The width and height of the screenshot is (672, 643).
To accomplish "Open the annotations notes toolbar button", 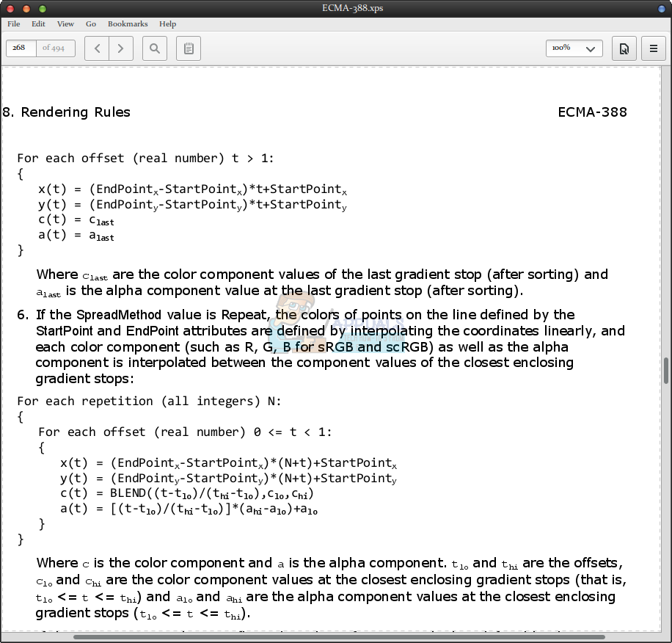I will pos(189,48).
